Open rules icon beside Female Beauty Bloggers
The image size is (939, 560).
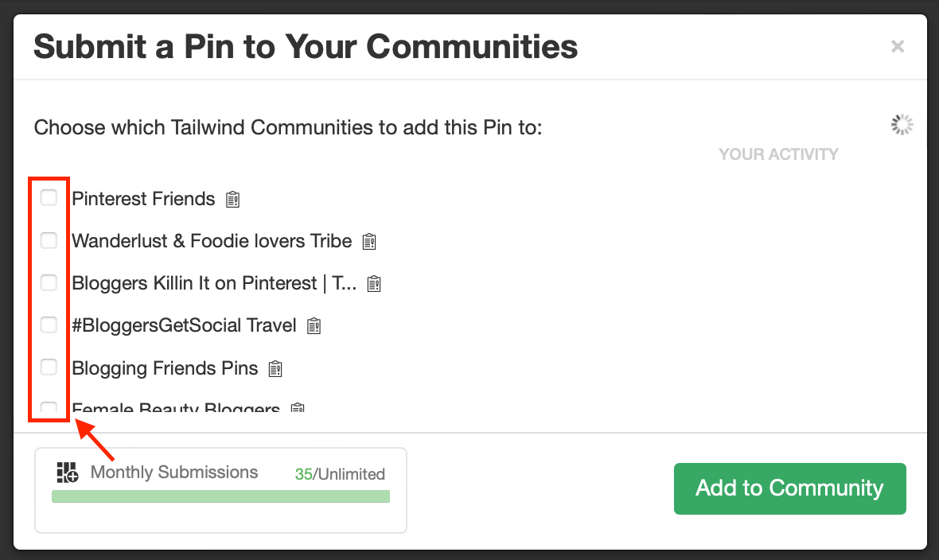tap(298, 409)
